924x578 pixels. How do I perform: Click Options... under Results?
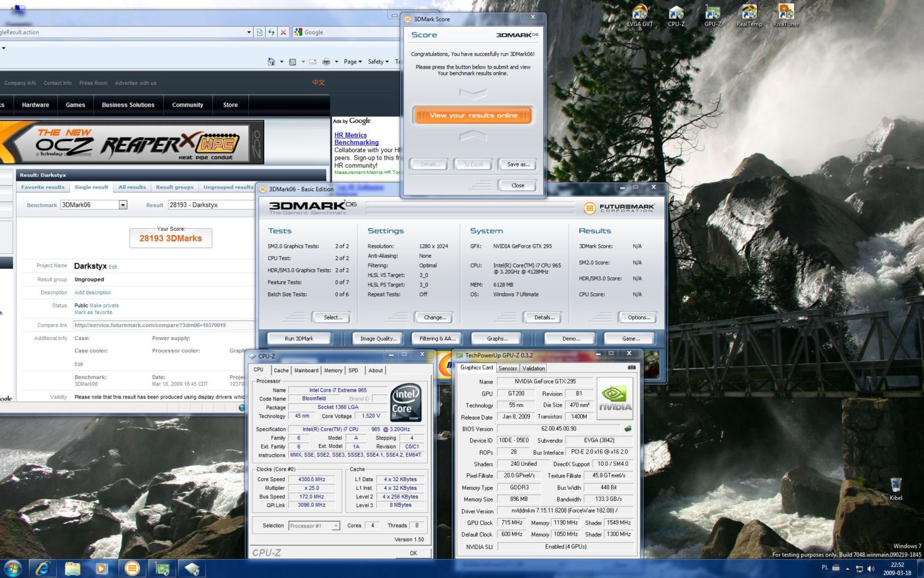(638, 317)
